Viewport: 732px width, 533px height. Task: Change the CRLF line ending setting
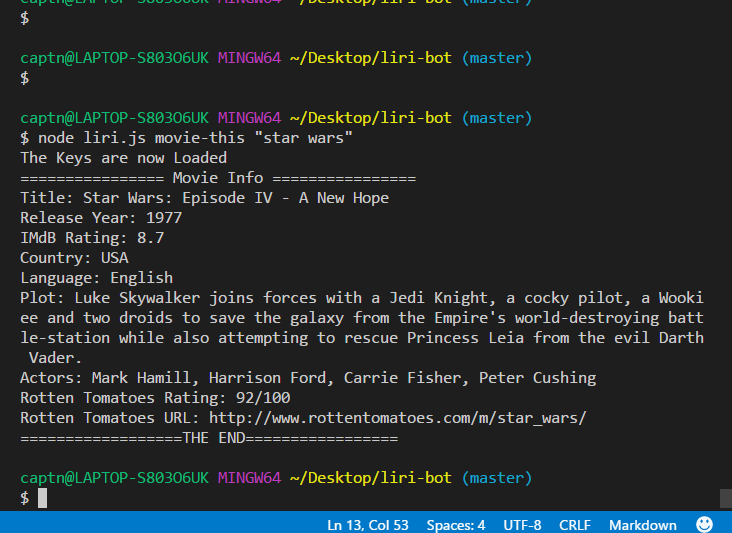[575, 525]
